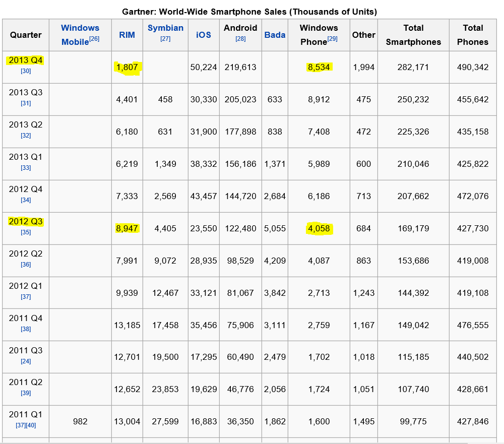The image size is (504, 444).
Task: Click the Total Smartphones value 207,662
Action: (x=413, y=197)
